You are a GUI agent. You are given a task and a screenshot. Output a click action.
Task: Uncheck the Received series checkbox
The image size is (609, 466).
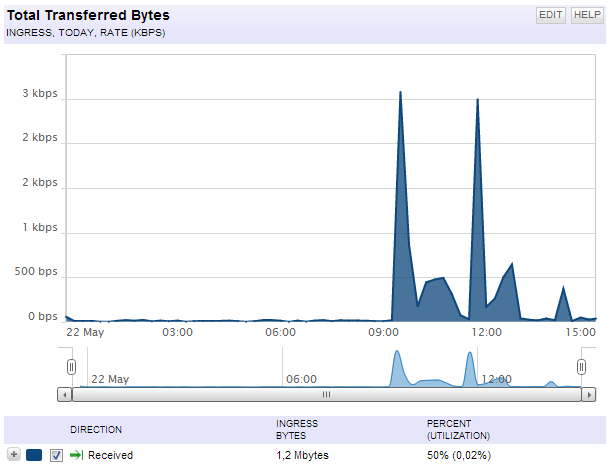click(56, 455)
